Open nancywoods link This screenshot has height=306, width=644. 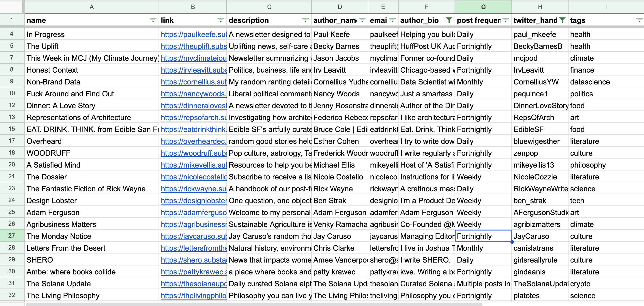point(193,94)
